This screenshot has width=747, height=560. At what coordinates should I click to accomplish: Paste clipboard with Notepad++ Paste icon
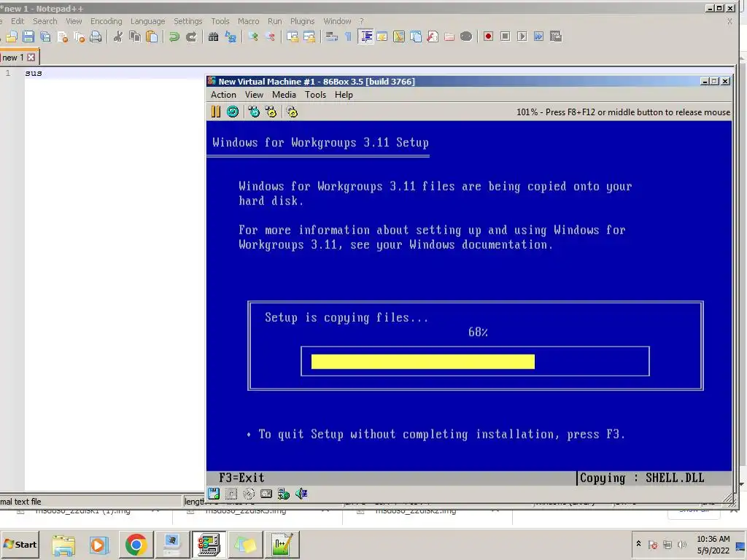point(152,36)
